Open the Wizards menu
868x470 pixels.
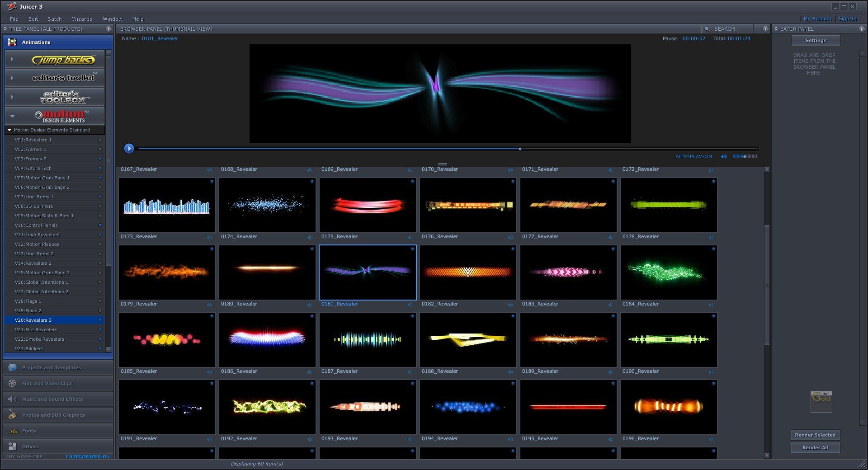(82, 19)
